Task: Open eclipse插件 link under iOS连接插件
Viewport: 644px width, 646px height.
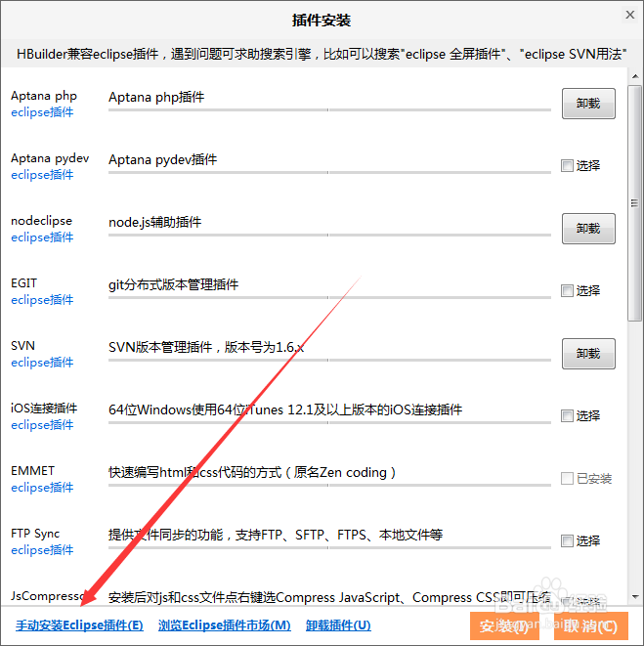Action: click(42, 425)
